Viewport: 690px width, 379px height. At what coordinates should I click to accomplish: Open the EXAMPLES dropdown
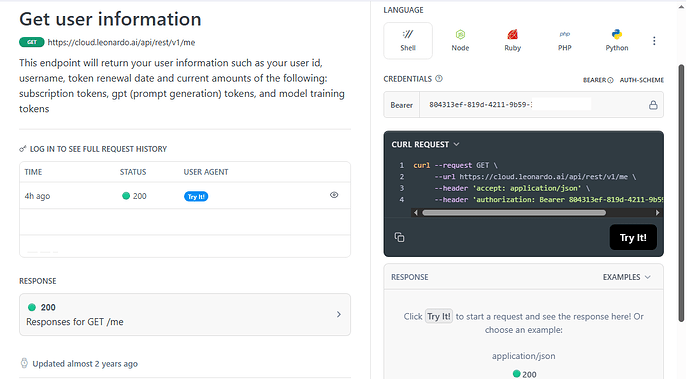pyautogui.click(x=626, y=277)
